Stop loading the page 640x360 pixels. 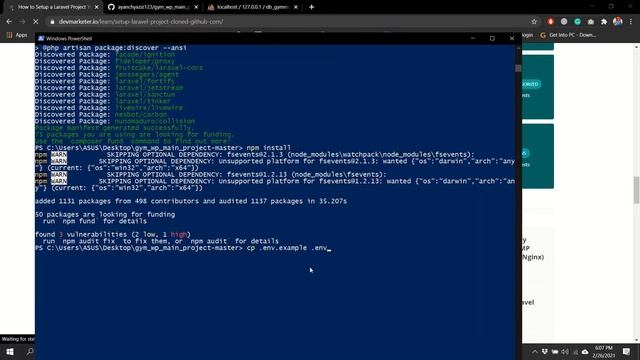pos(36,22)
